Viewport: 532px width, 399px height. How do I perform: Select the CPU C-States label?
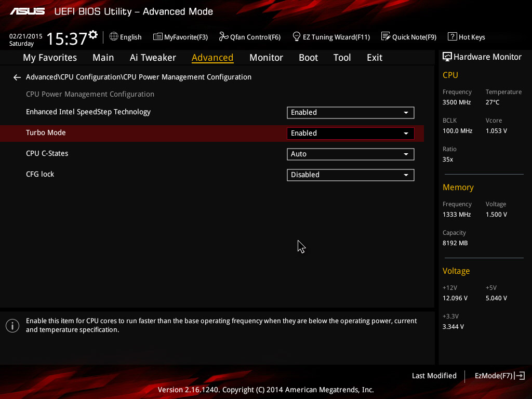coord(47,153)
